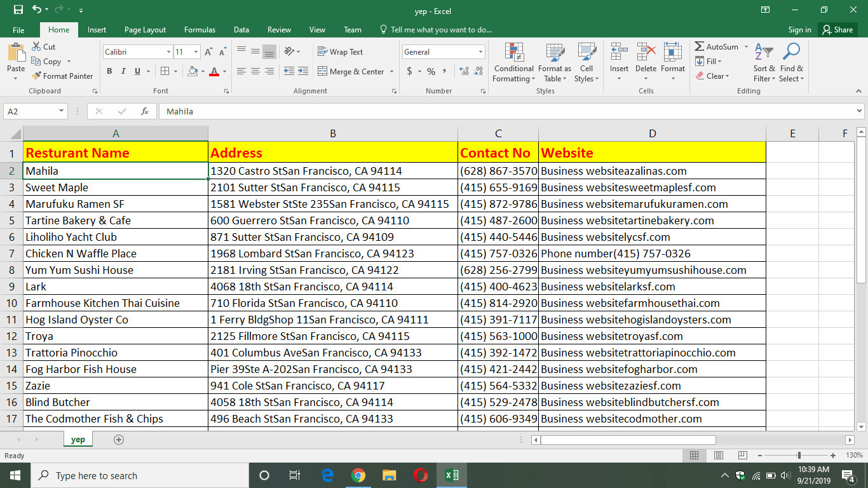Switch to the Page Layout tab
Image resolution: width=868 pixels, height=488 pixels.
point(145,30)
